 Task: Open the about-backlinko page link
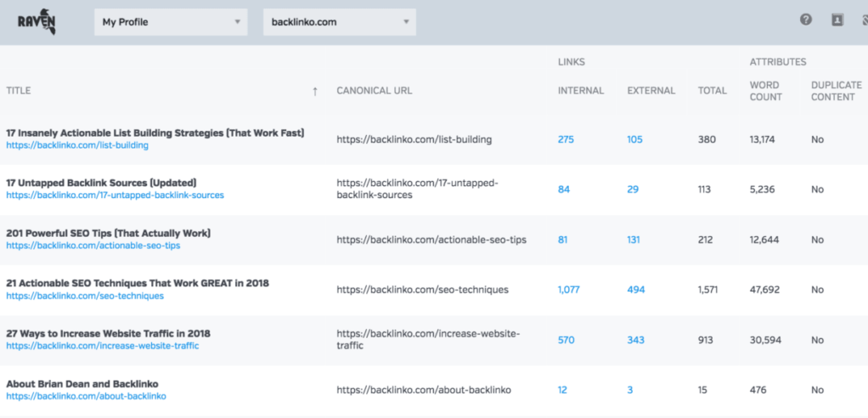86,397
